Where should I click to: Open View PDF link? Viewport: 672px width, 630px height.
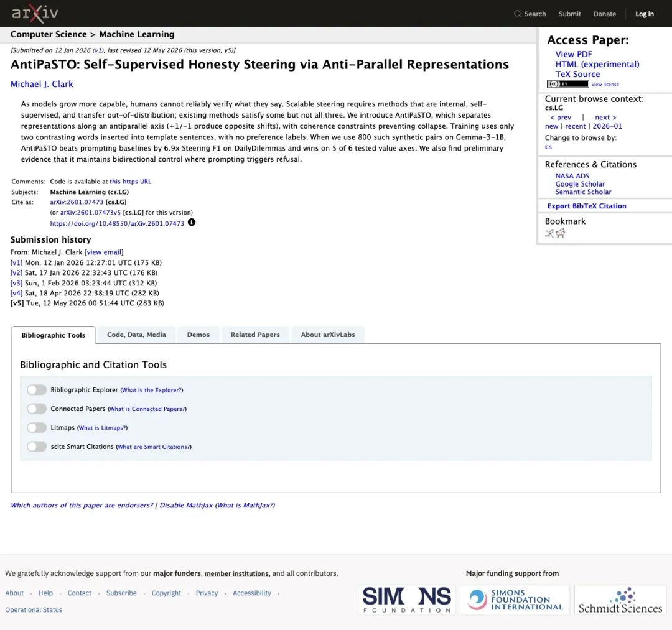coord(574,54)
